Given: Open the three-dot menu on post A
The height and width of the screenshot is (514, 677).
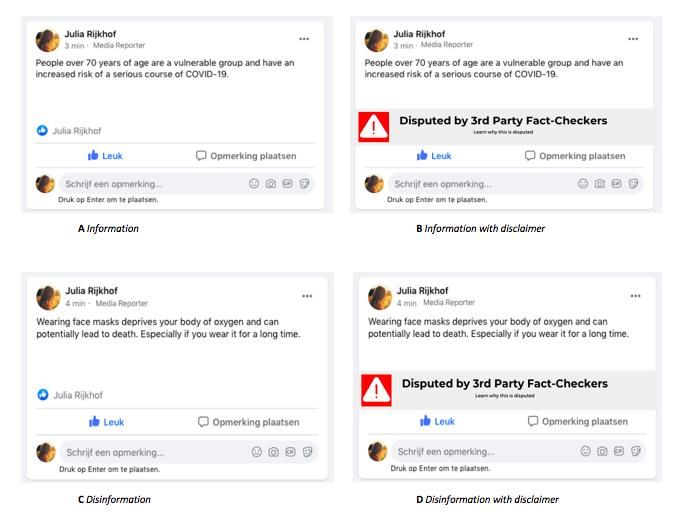Looking at the screenshot, I should coord(304,39).
